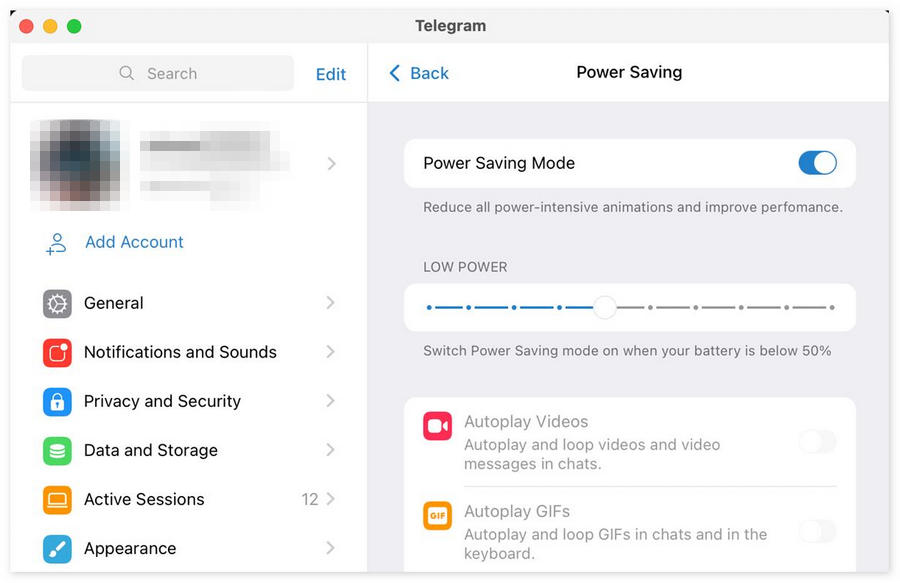Toggle the Autoplay Videos switch
Screen dimensions: 900x583
[817, 441]
